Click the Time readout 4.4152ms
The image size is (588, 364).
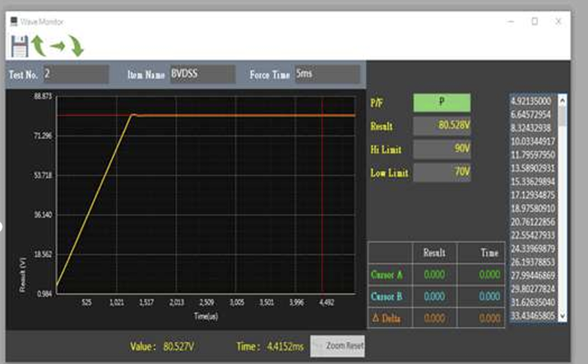click(x=285, y=347)
